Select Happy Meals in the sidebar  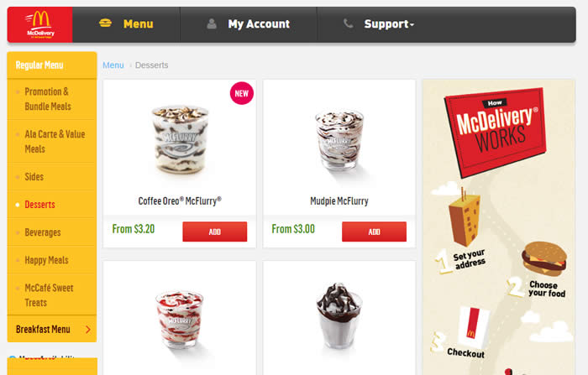[46, 260]
